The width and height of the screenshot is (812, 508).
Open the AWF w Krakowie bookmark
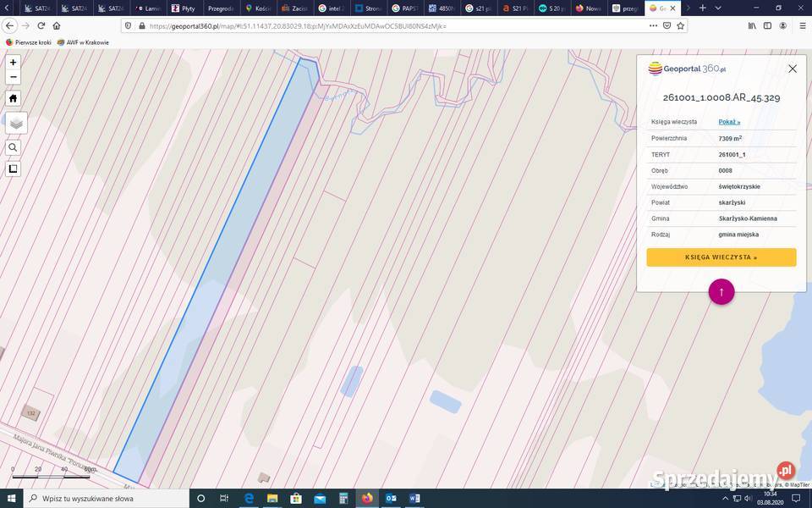pyautogui.click(x=83, y=42)
